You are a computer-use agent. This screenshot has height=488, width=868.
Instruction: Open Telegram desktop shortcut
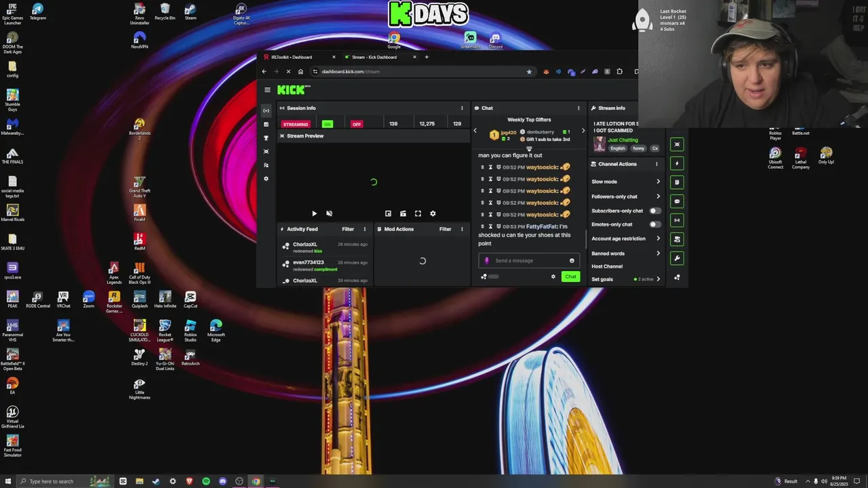click(x=38, y=12)
